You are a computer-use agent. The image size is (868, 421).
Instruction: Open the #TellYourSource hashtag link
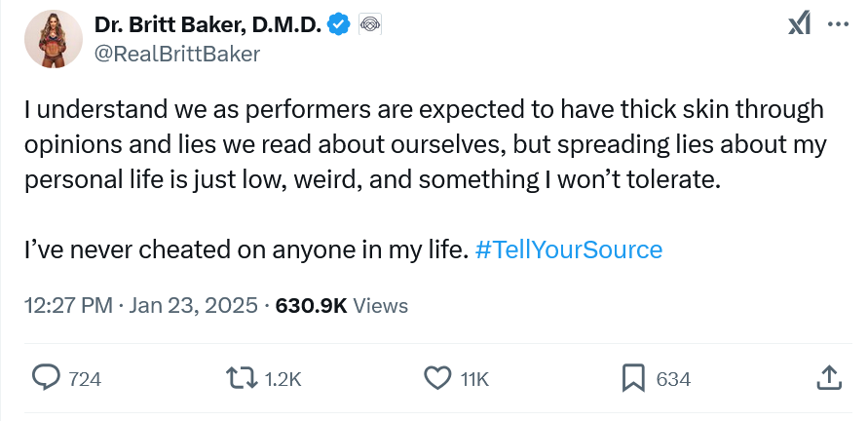569,249
